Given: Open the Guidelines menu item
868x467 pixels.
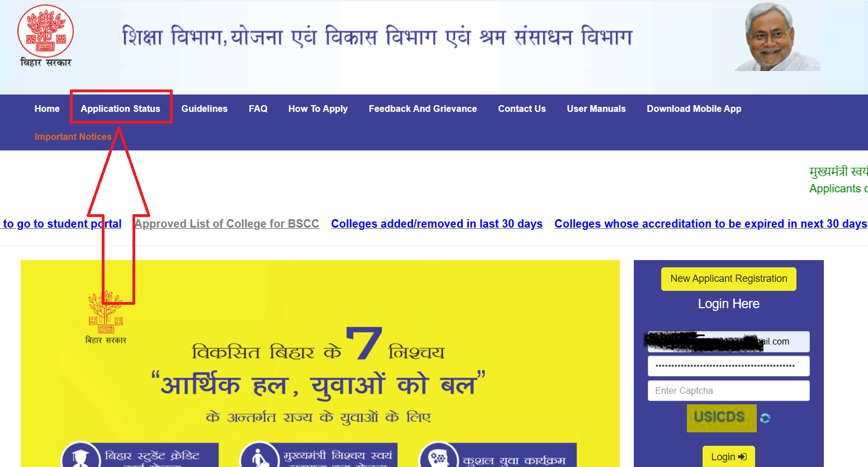Looking at the screenshot, I should [x=205, y=109].
